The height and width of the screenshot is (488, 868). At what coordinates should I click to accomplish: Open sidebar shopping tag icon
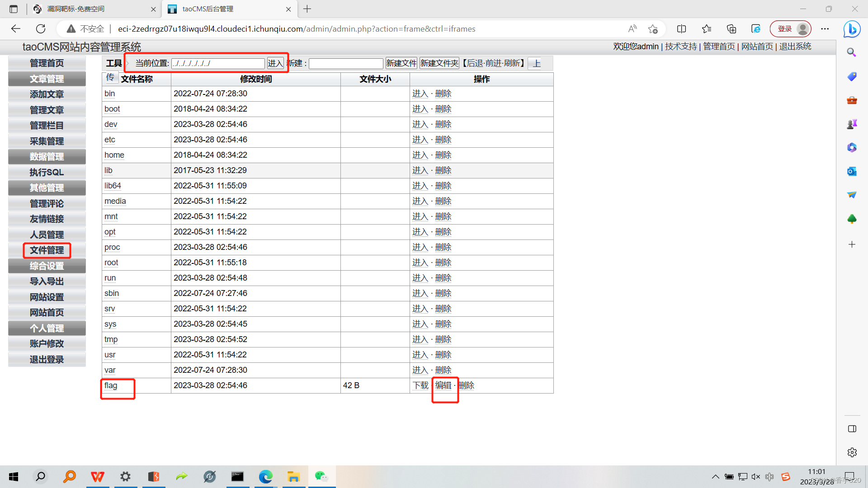point(852,76)
